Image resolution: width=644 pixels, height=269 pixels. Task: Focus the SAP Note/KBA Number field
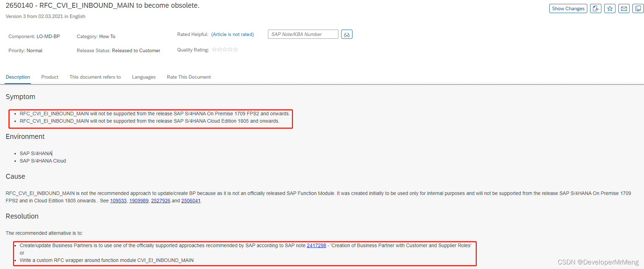pos(303,34)
